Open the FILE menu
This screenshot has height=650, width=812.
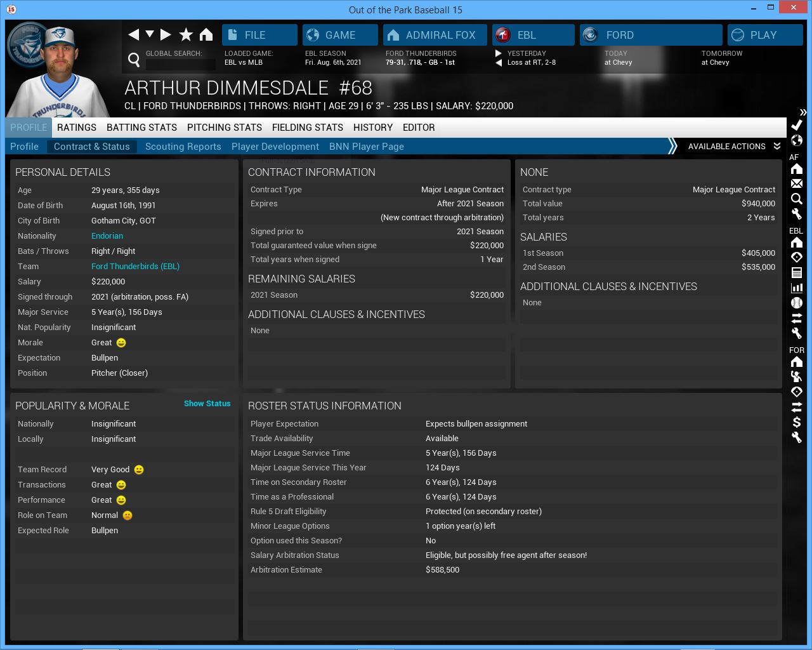[x=259, y=35]
